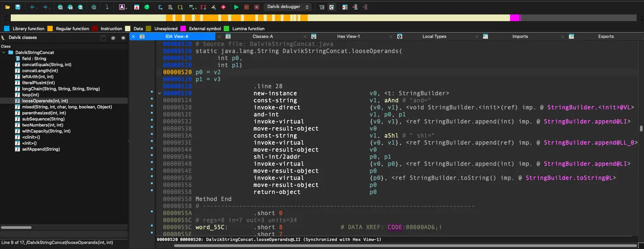This screenshot has height=249, width=644.
Task: Select 'field : String' in class tree
Action: point(34,58)
